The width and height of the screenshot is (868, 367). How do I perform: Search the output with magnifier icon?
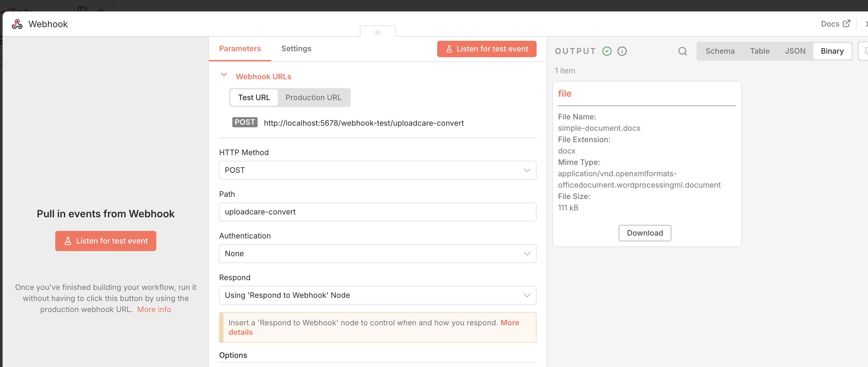click(682, 51)
